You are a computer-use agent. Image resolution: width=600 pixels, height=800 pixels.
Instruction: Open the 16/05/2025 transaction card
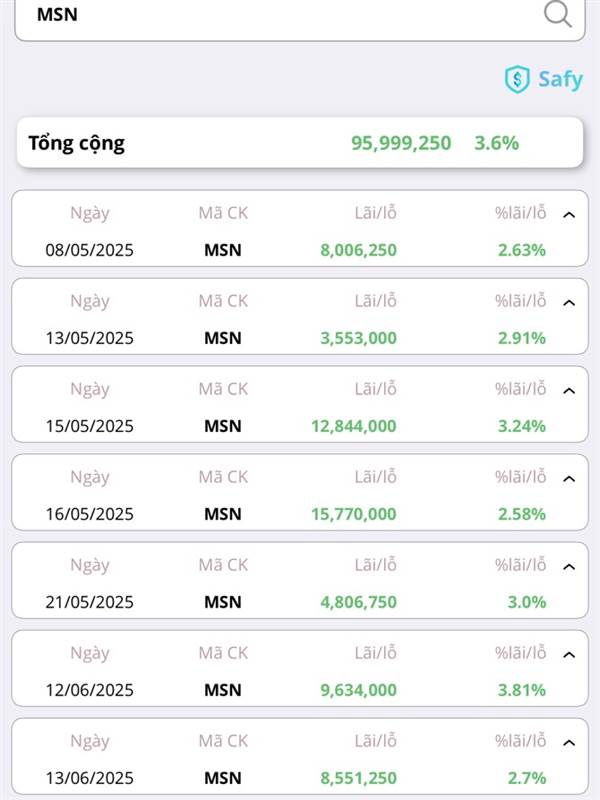[x=300, y=492]
